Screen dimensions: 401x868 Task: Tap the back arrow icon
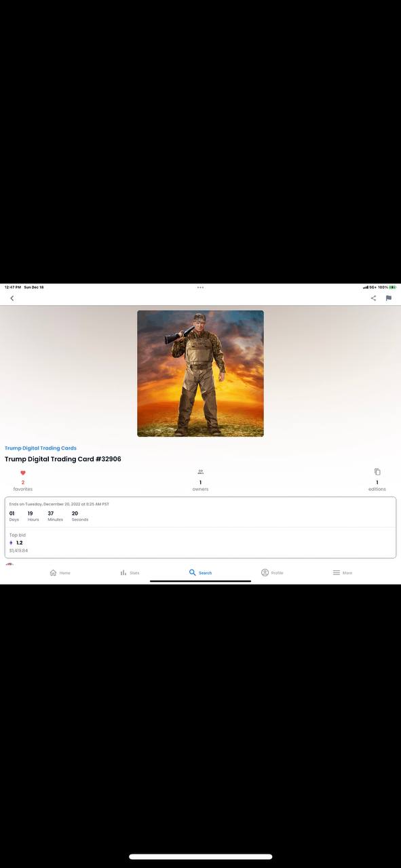pyautogui.click(x=12, y=298)
